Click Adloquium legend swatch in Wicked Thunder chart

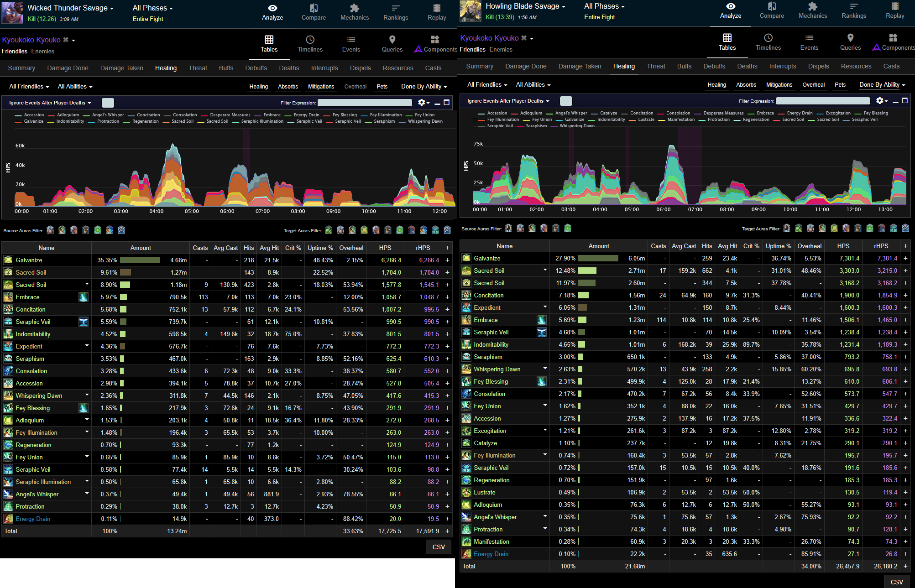click(x=51, y=115)
